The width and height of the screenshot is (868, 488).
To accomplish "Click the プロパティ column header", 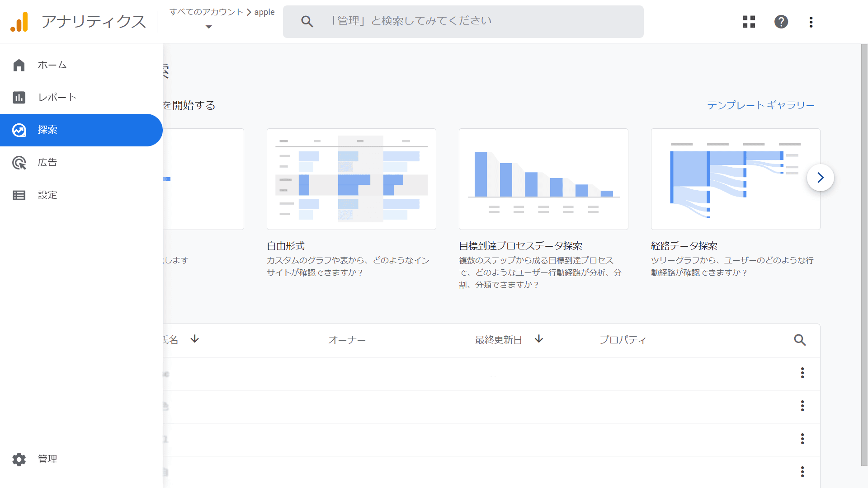I will point(623,340).
